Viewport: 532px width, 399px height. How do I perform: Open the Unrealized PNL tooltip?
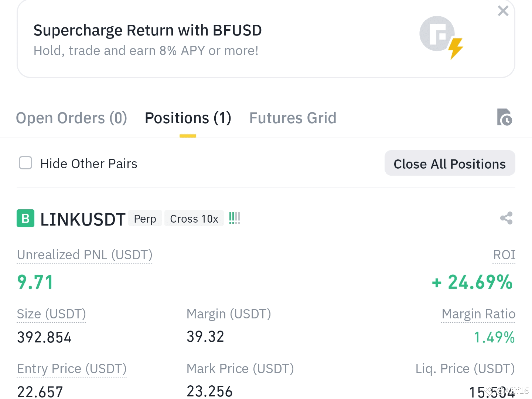[x=85, y=255]
